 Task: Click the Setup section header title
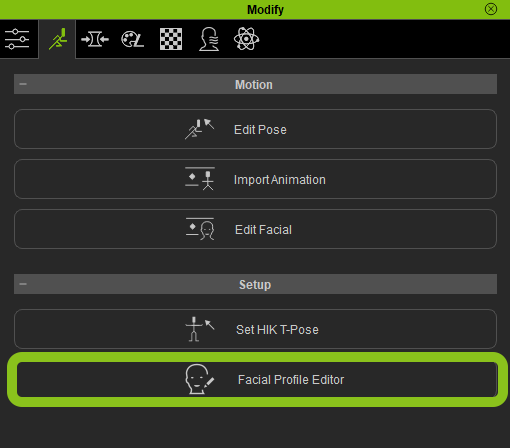[x=255, y=285]
